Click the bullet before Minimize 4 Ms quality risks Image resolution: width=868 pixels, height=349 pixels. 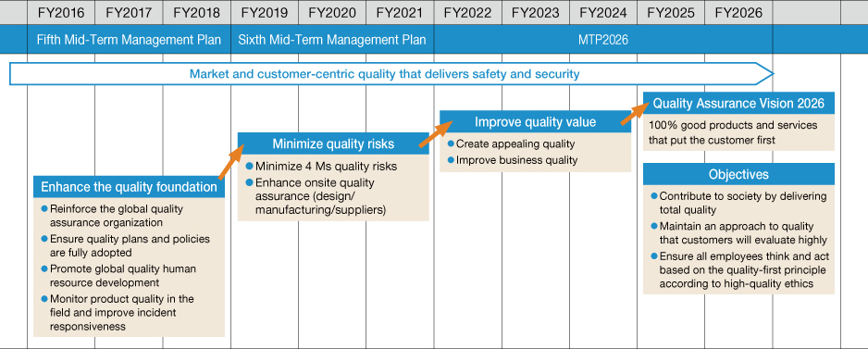tap(249, 166)
